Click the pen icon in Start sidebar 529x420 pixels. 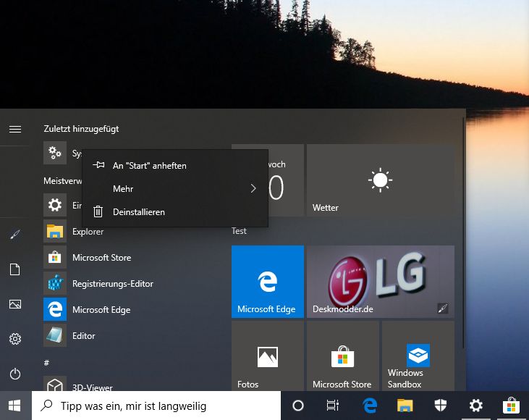click(x=15, y=235)
